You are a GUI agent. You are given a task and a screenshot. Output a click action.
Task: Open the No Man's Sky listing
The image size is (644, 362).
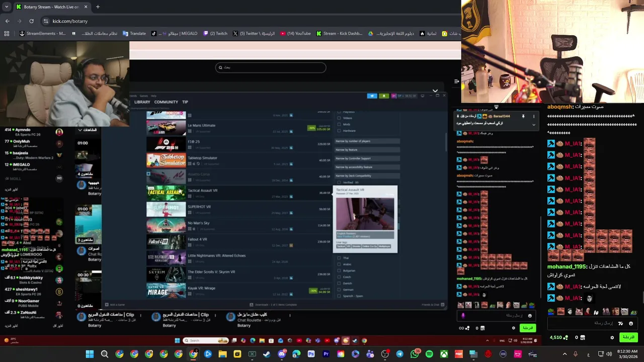239,225
